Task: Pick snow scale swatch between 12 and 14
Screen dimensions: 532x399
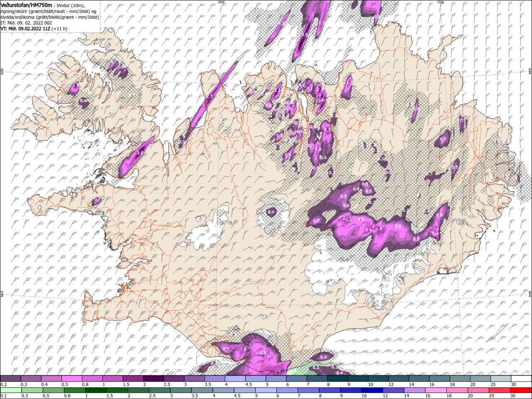Action: click(399, 379)
